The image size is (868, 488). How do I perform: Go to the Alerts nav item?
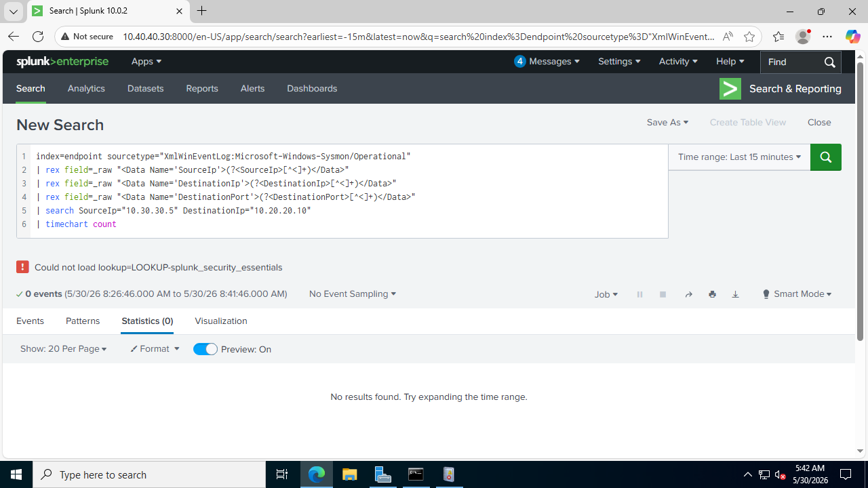tap(252, 89)
